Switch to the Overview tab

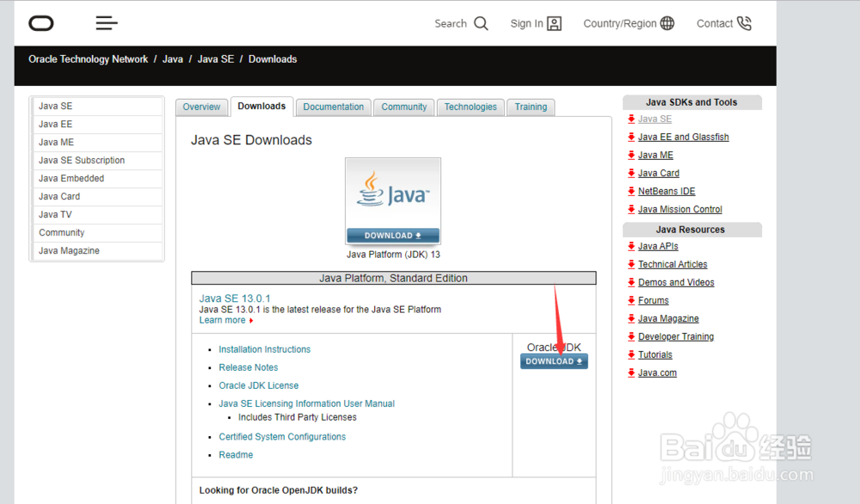click(x=201, y=107)
